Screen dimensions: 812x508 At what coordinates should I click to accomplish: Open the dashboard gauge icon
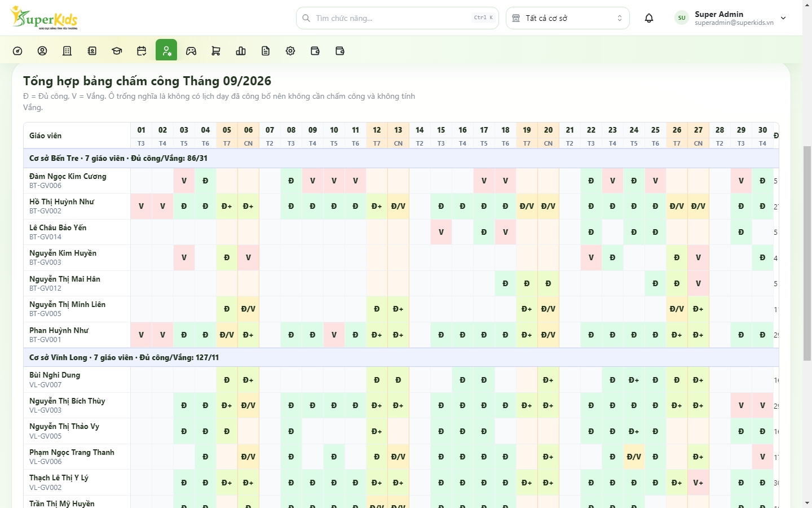pos(17,51)
